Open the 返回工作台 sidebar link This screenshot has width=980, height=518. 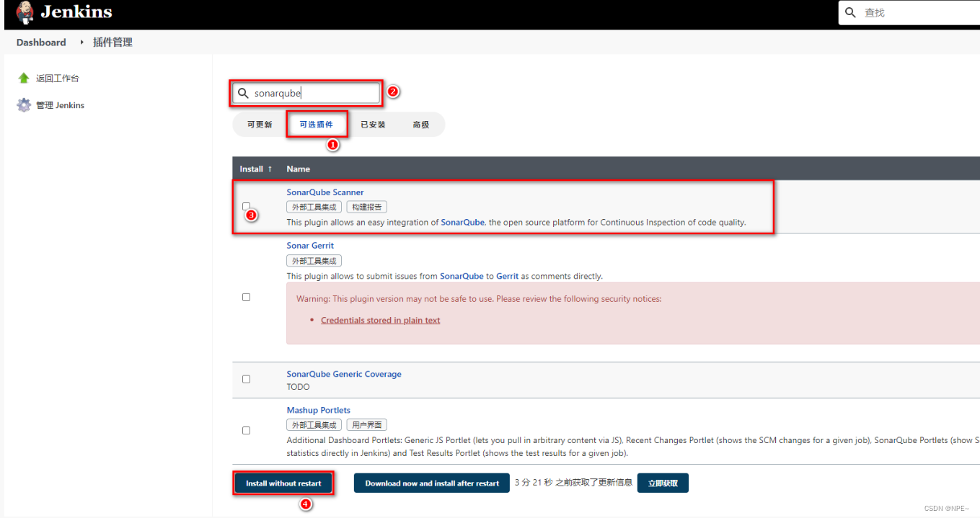coord(58,79)
